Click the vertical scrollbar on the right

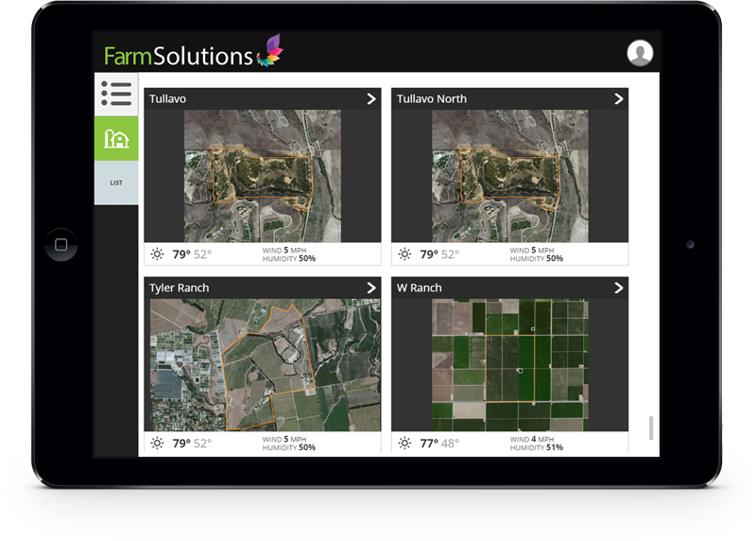click(650, 428)
